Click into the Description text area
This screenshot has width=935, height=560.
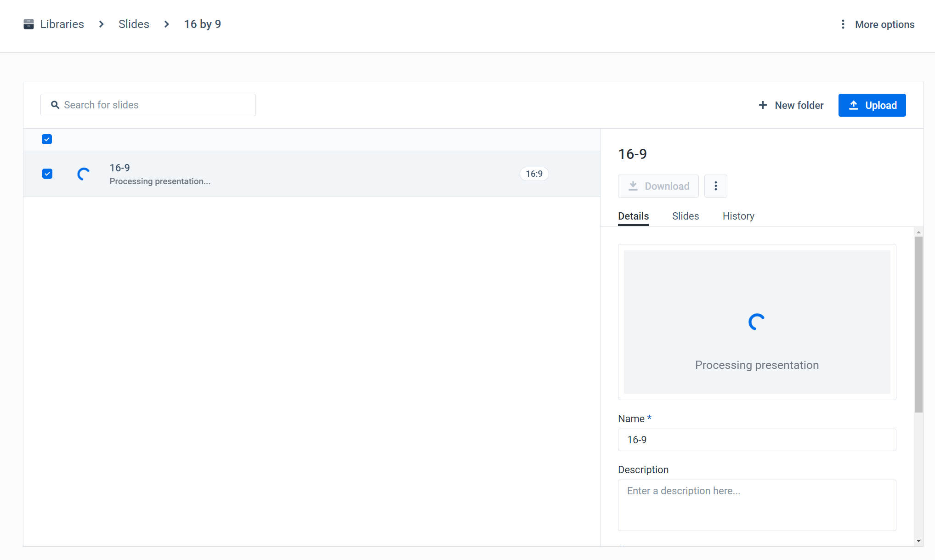click(x=757, y=505)
